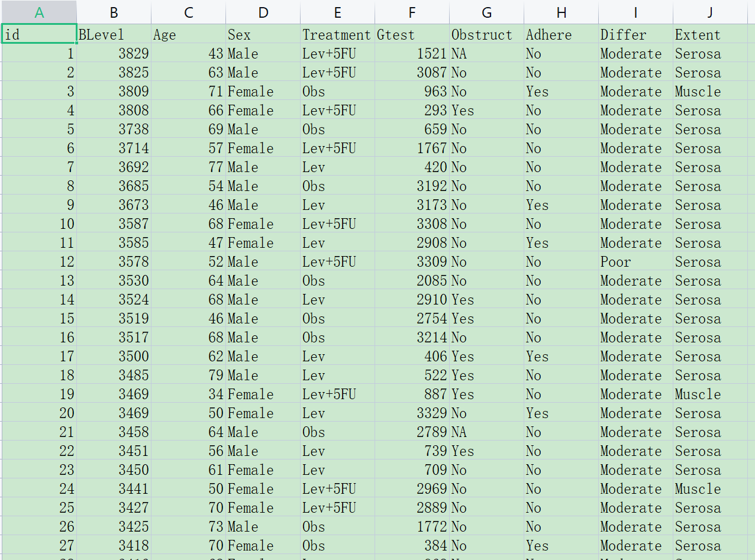Image resolution: width=755 pixels, height=560 pixels.
Task: Click Age cell showing 34
Action: (188, 394)
